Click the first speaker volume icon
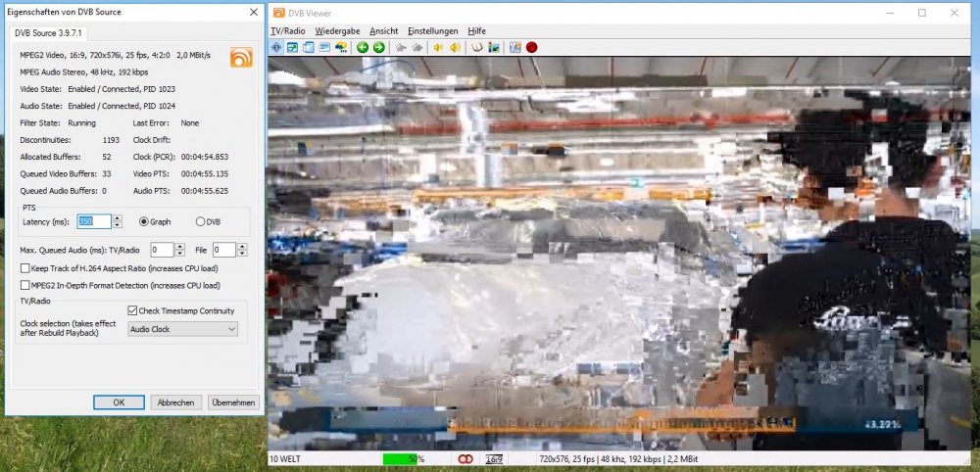This screenshot has height=472, width=980. (x=439, y=47)
